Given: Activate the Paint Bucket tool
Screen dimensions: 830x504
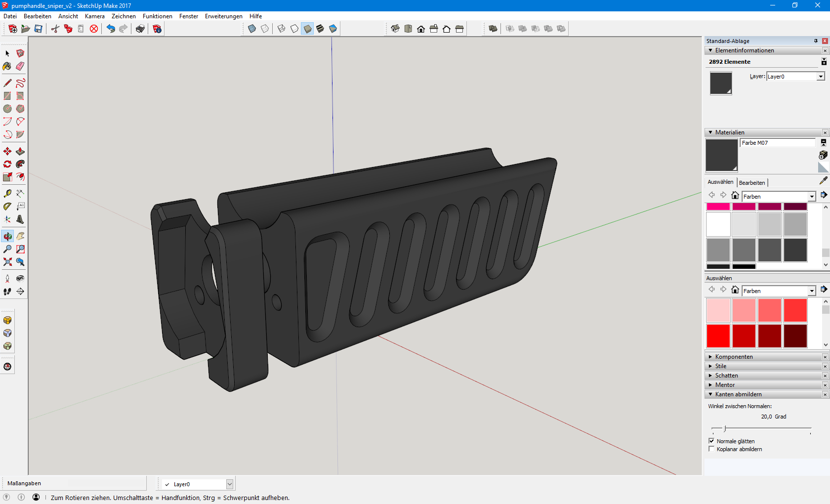Looking at the screenshot, I should (7, 66).
